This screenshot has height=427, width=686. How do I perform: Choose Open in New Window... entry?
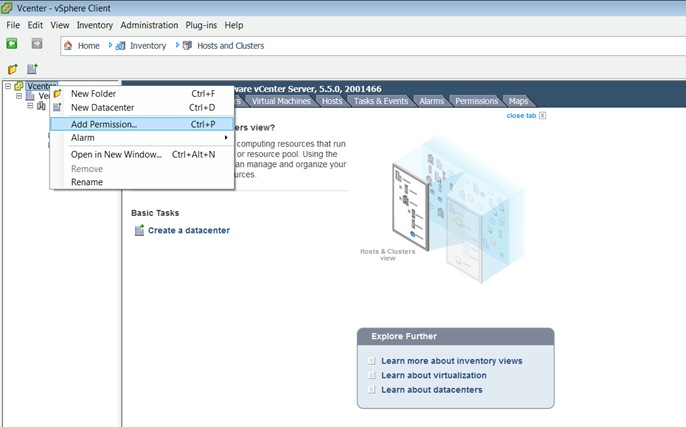(142, 154)
